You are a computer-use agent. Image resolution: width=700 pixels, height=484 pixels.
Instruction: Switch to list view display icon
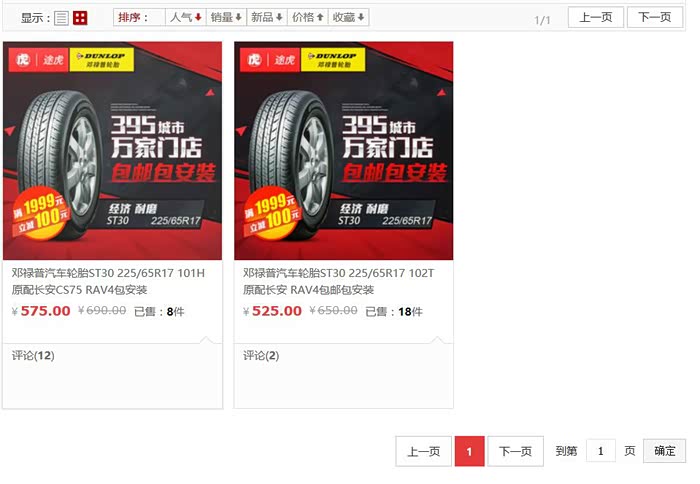click(x=61, y=18)
